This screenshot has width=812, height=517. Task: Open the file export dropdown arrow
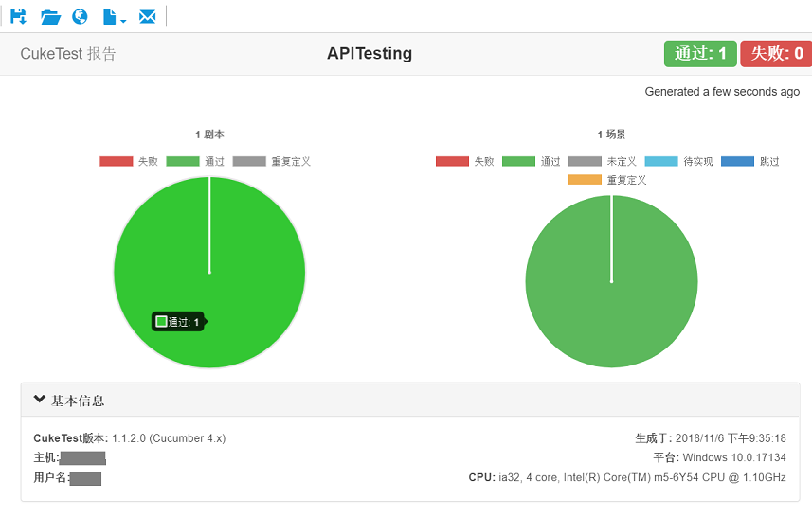[x=123, y=20]
